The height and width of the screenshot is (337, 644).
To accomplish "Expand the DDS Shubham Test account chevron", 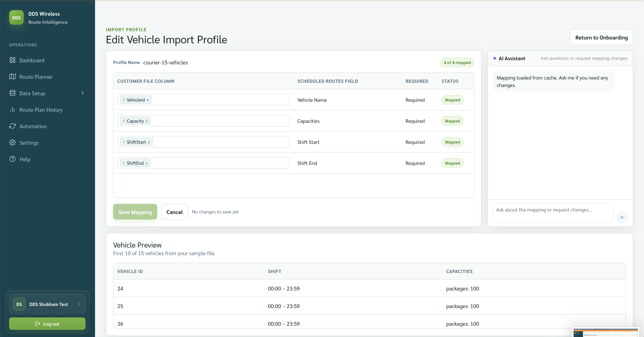I will pos(79,304).
